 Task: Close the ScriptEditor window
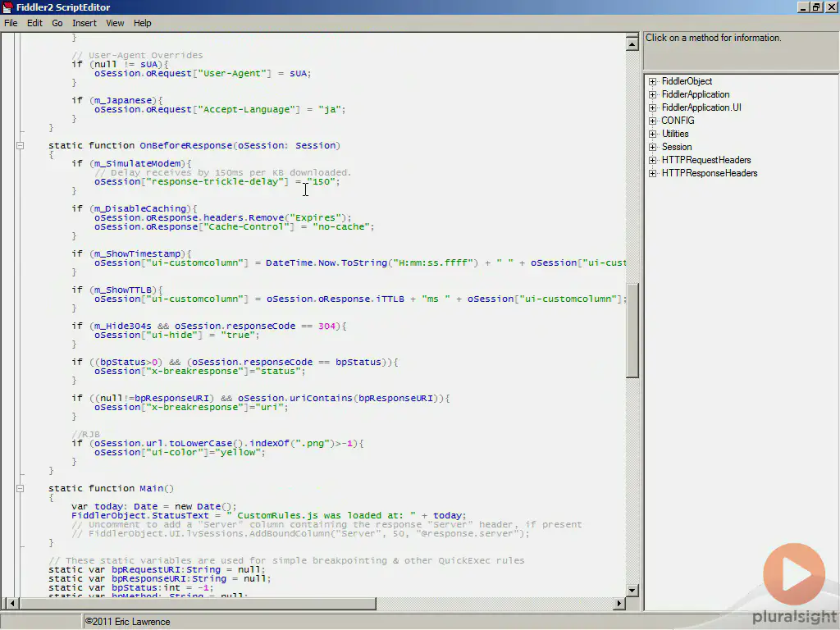point(832,7)
